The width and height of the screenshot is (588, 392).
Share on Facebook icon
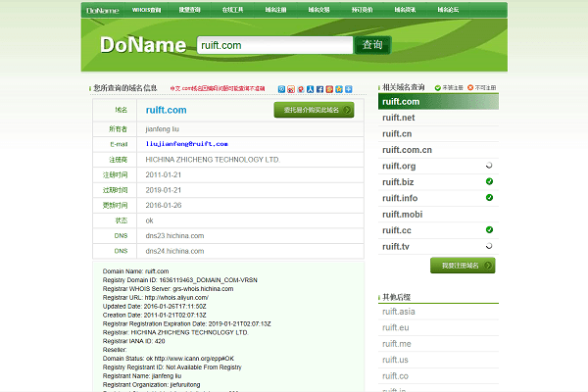319,89
